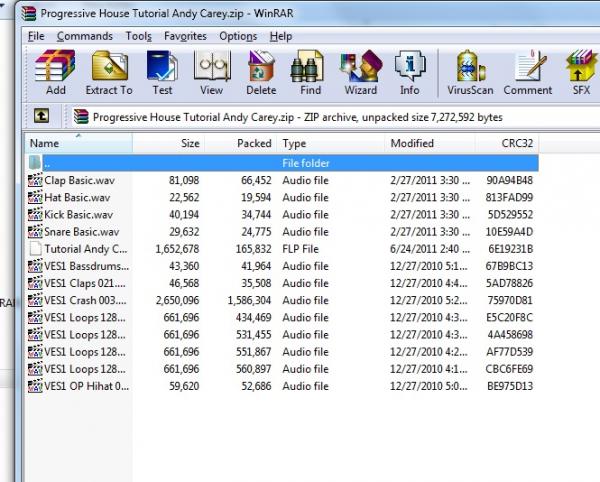Select the VES1 Bassdrums... file name
Viewport: 600px width, 482px height.
(x=86, y=266)
